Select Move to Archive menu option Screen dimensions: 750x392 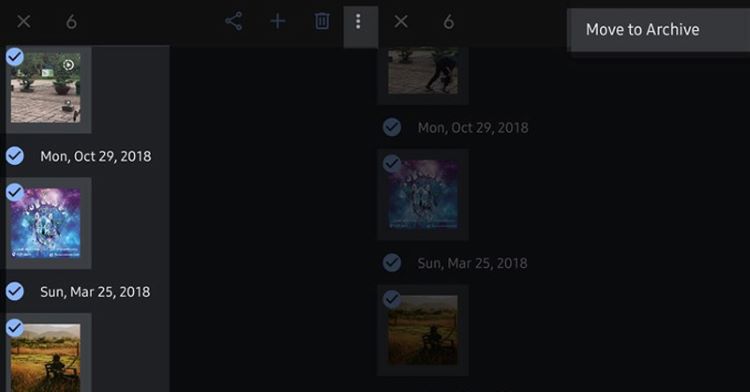coord(642,30)
